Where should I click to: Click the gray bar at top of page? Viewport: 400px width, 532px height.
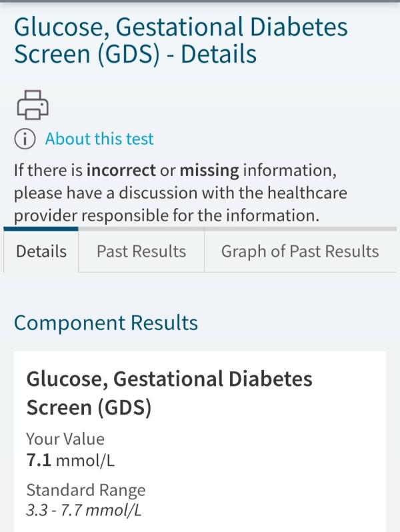tap(200, 1)
